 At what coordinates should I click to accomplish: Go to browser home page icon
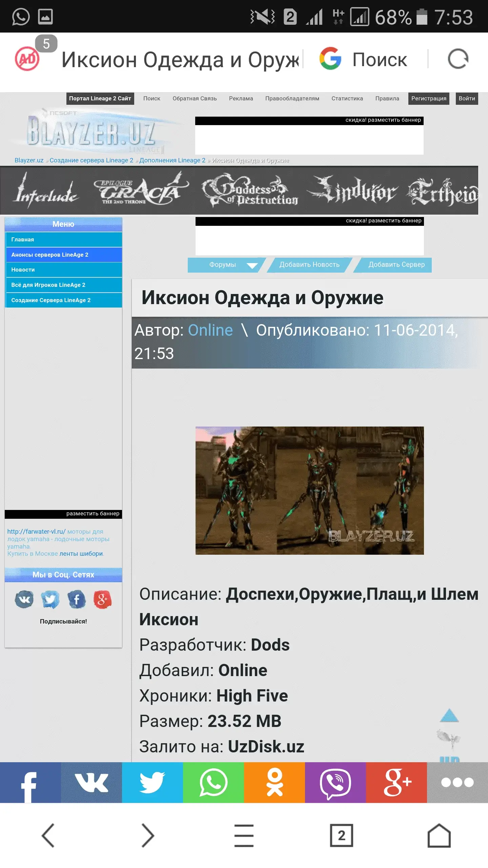click(439, 835)
